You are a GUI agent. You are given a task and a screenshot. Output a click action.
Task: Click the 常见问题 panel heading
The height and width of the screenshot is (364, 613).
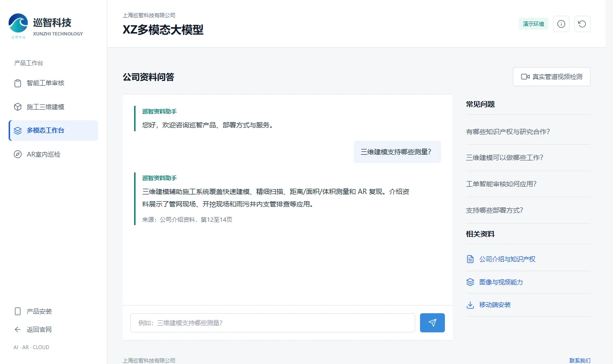point(480,104)
